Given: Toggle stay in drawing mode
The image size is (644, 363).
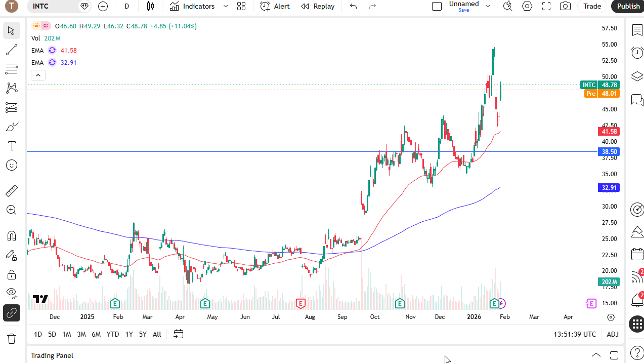Looking at the screenshot, I should [x=12, y=255].
